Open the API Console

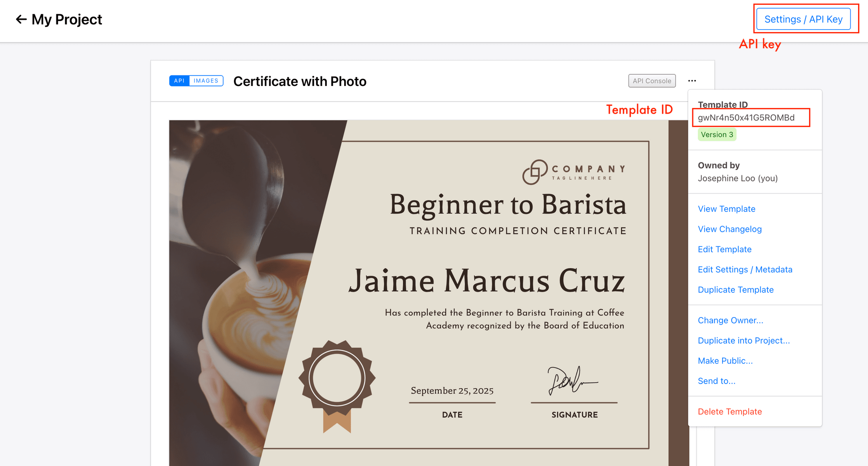pos(652,81)
